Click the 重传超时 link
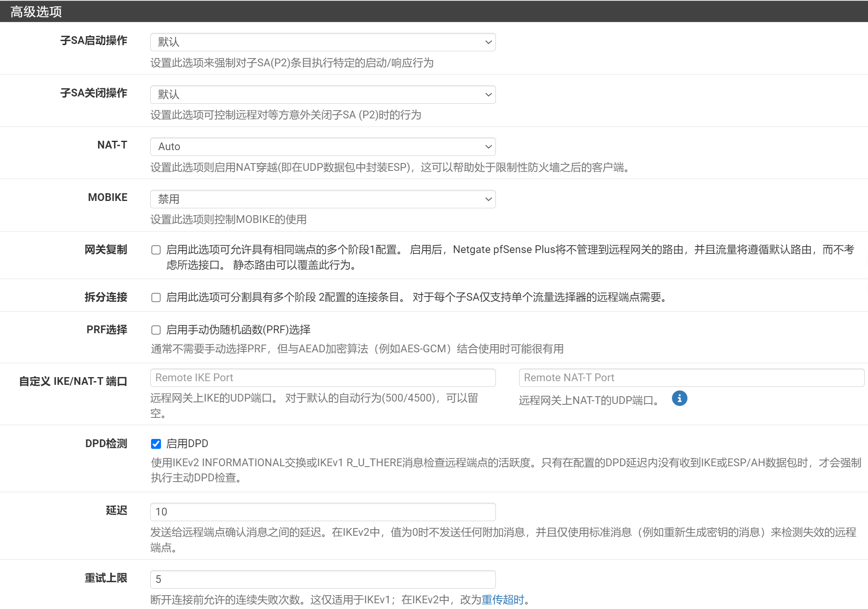The image size is (868, 609). tap(502, 600)
